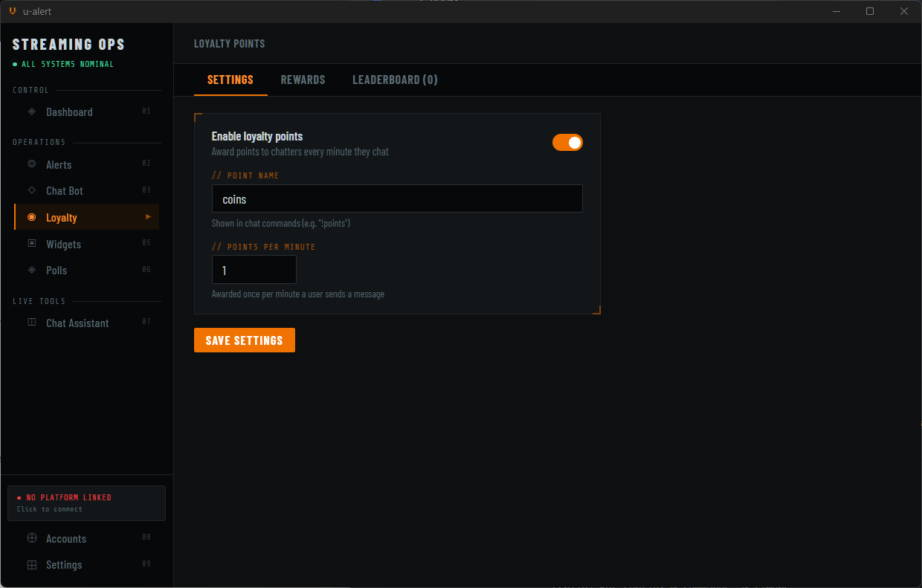This screenshot has height=588, width=922.
Task: Open the Leaderboard (0) tab
Action: pyautogui.click(x=395, y=80)
